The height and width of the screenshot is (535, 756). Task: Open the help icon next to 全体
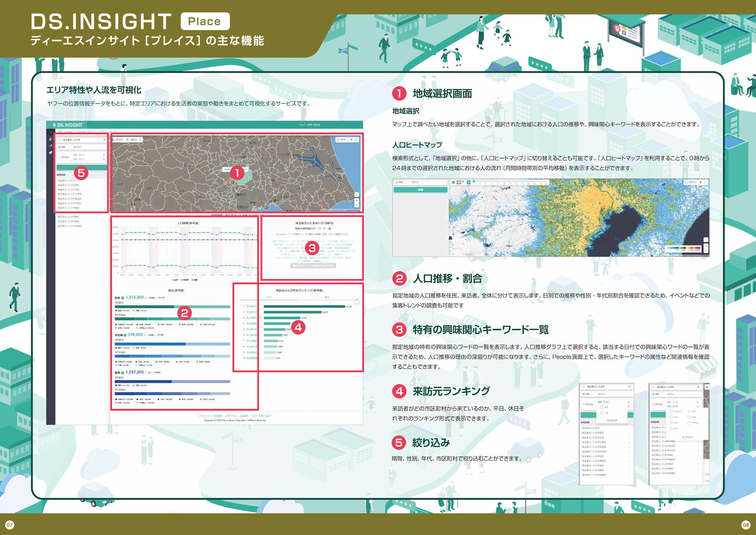(x=122, y=298)
